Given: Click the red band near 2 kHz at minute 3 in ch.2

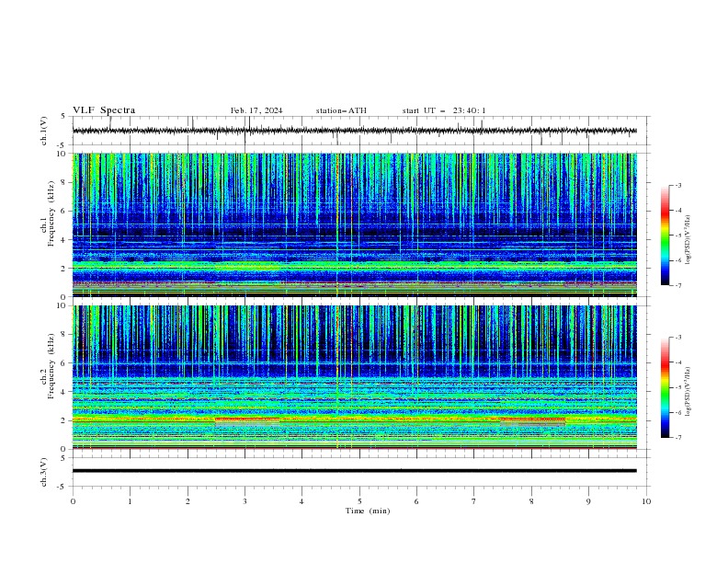Looking at the screenshot, I should tap(247, 419).
